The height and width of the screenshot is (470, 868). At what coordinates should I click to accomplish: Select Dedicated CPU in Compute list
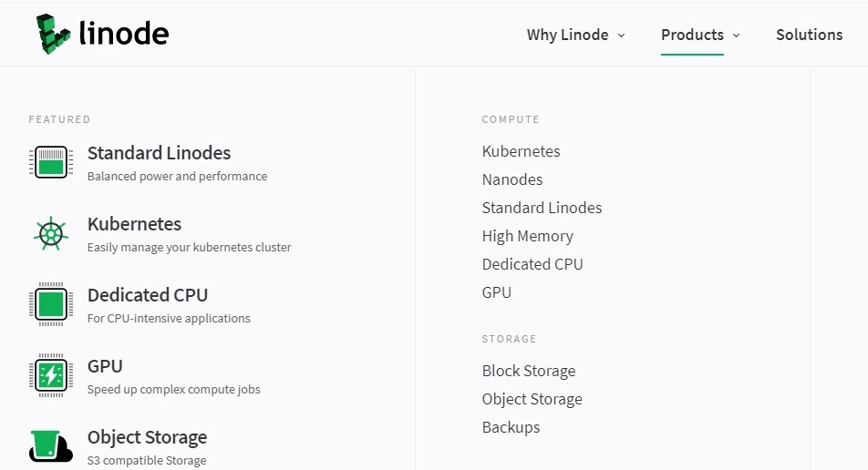(x=532, y=264)
